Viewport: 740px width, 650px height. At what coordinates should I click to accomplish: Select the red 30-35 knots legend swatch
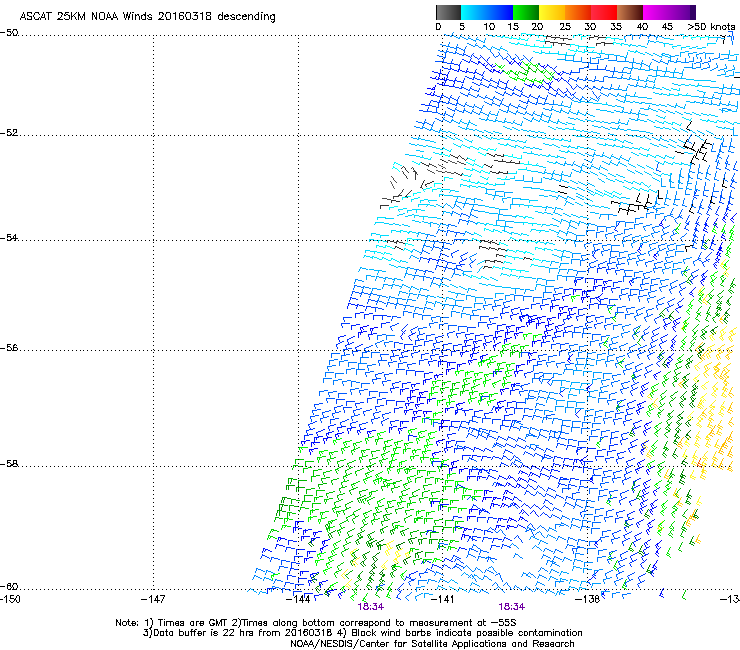point(604,12)
